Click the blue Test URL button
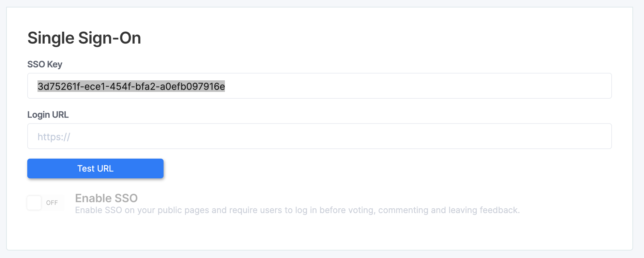Image resolution: width=644 pixels, height=258 pixels. (x=95, y=168)
